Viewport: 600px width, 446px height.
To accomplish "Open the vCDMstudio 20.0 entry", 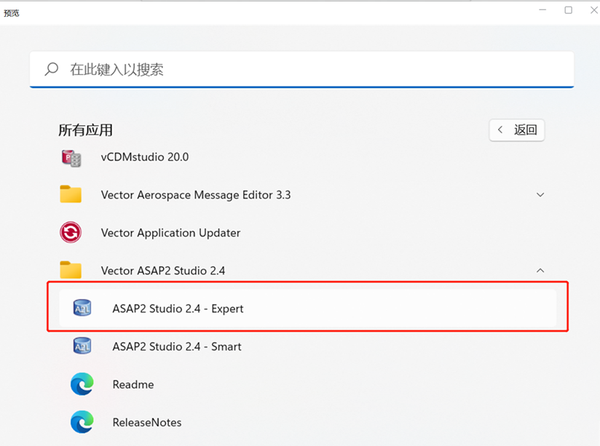I will [x=144, y=157].
